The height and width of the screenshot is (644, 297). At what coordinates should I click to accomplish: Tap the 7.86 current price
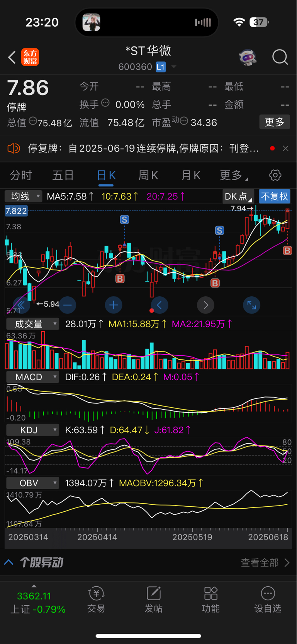pos(28,88)
